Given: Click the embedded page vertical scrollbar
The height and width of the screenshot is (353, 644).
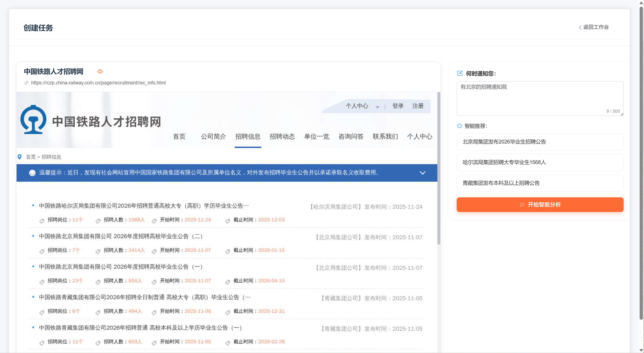Looking at the screenshot, I should coord(438,168).
